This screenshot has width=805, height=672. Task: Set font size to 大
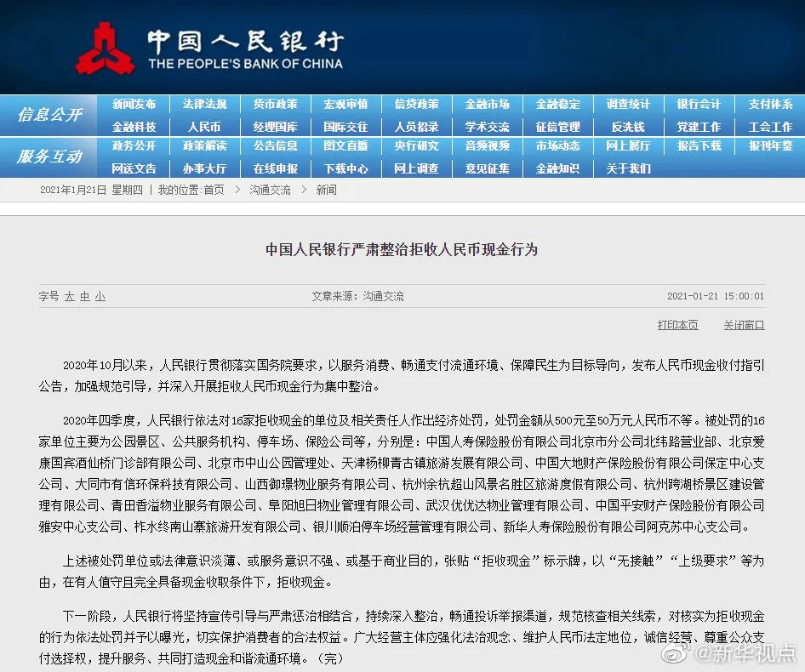pos(69,296)
